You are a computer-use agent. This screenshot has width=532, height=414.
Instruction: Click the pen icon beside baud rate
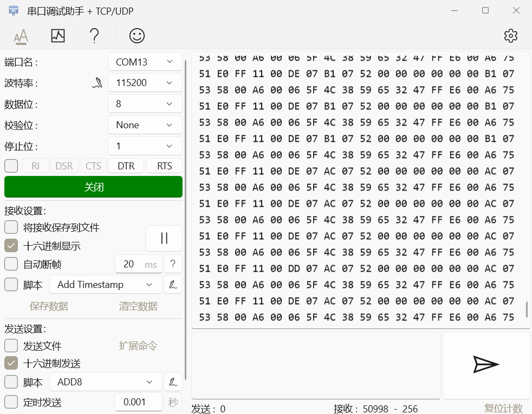97,83
